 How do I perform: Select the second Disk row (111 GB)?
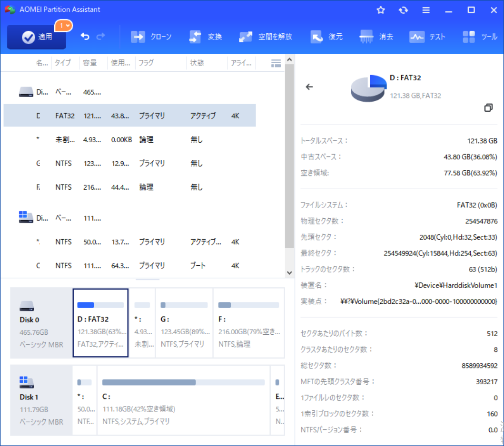(129, 218)
